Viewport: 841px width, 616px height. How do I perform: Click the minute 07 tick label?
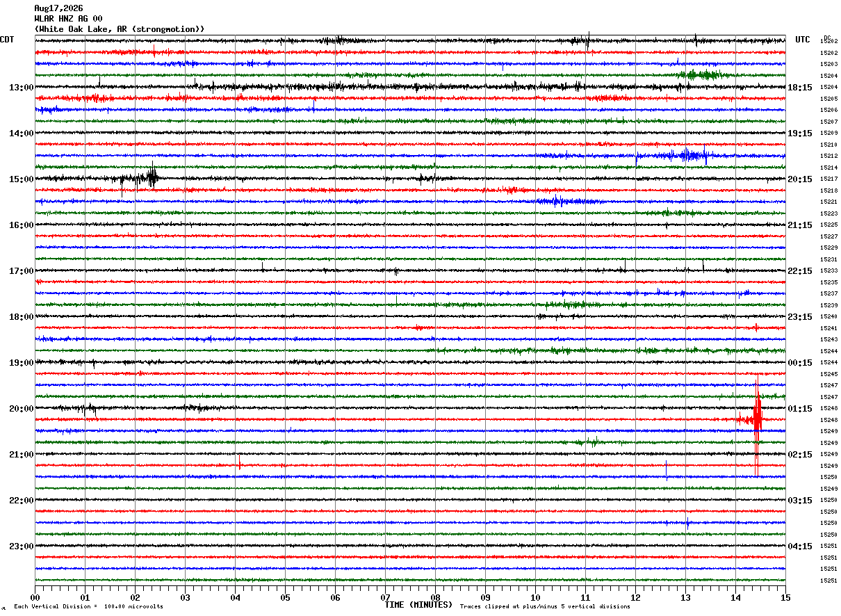point(385,597)
